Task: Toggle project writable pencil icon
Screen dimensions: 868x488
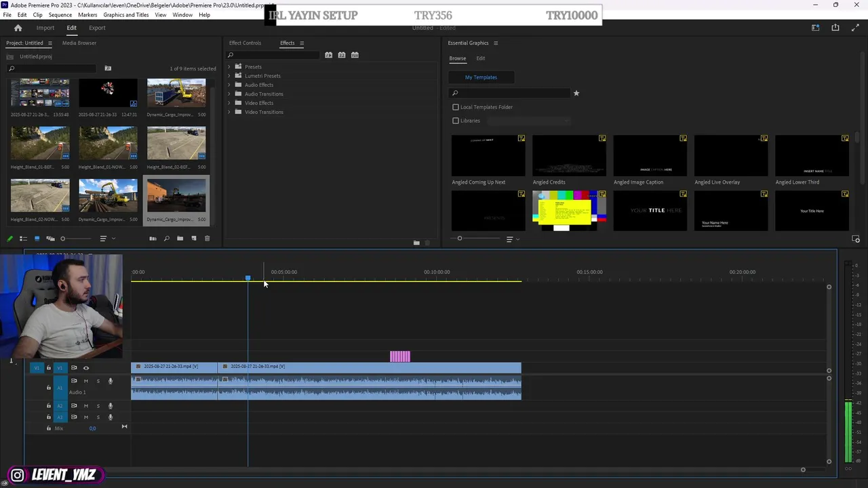Action: (9, 239)
